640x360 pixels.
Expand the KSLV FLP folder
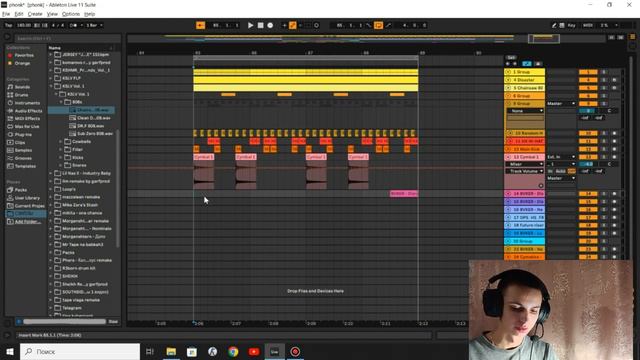(x=51, y=78)
